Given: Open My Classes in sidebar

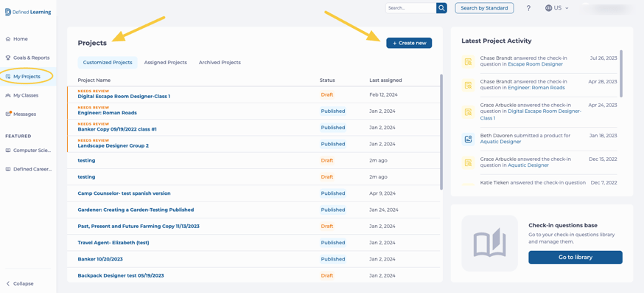Looking at the screenshot, I should (x=26, y=95).
